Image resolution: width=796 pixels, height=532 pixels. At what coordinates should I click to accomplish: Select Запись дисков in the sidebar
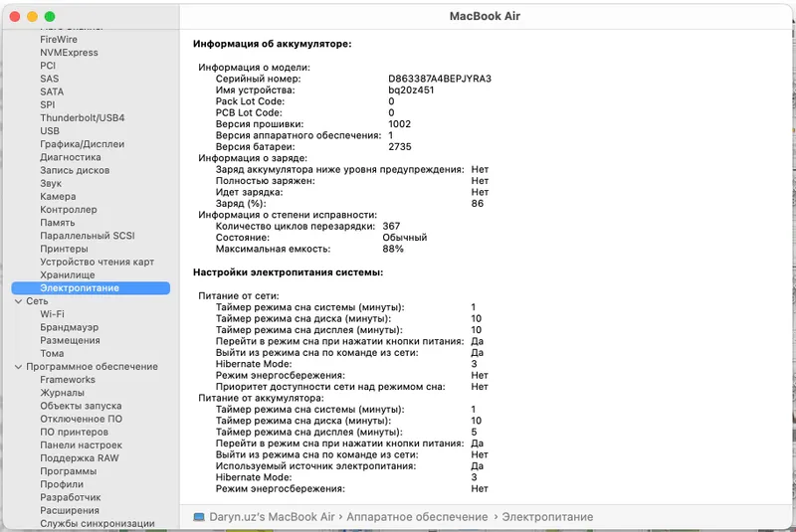(x=75, y=170)
